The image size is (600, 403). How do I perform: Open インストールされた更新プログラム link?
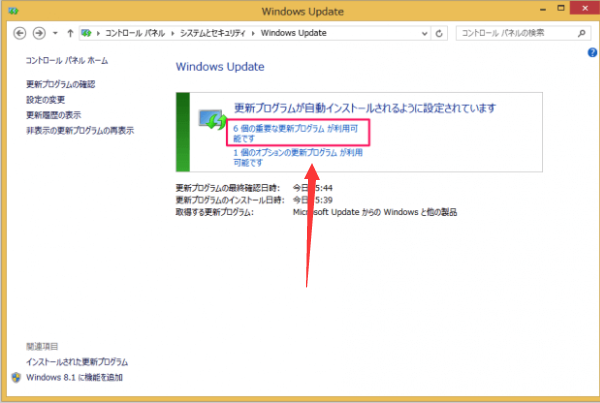pos(77,362)
